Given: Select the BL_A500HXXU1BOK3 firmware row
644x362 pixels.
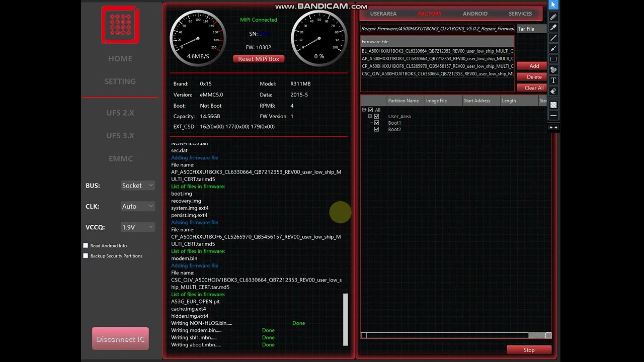Looking at the screenshot, I should point(437,51).
